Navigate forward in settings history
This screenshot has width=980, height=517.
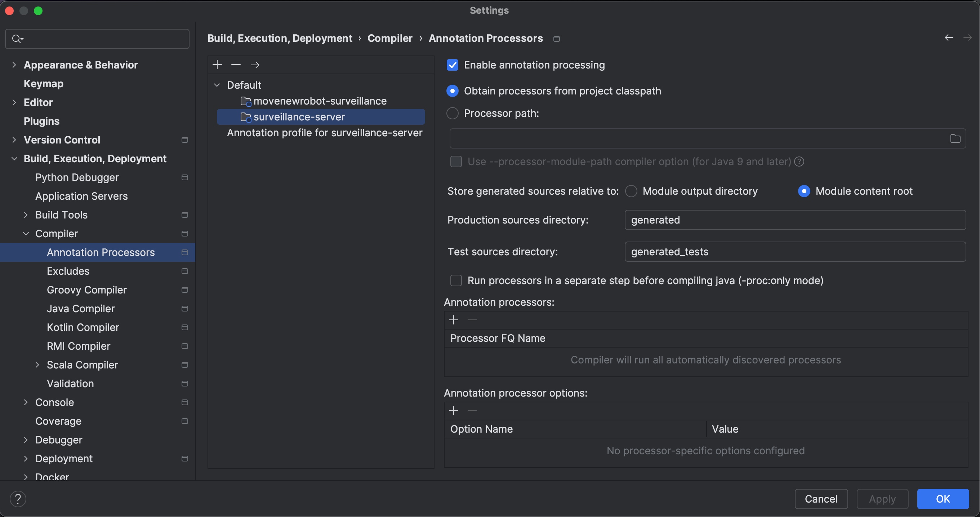(x=967, y=38)
